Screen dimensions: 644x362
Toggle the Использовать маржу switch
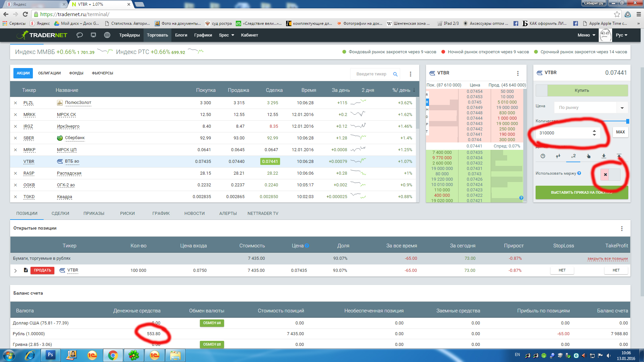point(610,174)
